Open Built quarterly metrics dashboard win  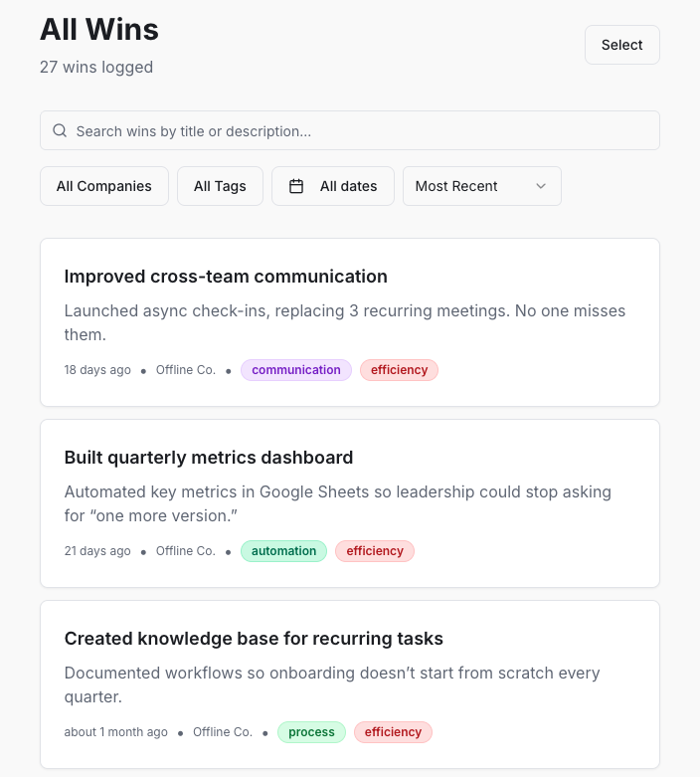coord(209,458)
